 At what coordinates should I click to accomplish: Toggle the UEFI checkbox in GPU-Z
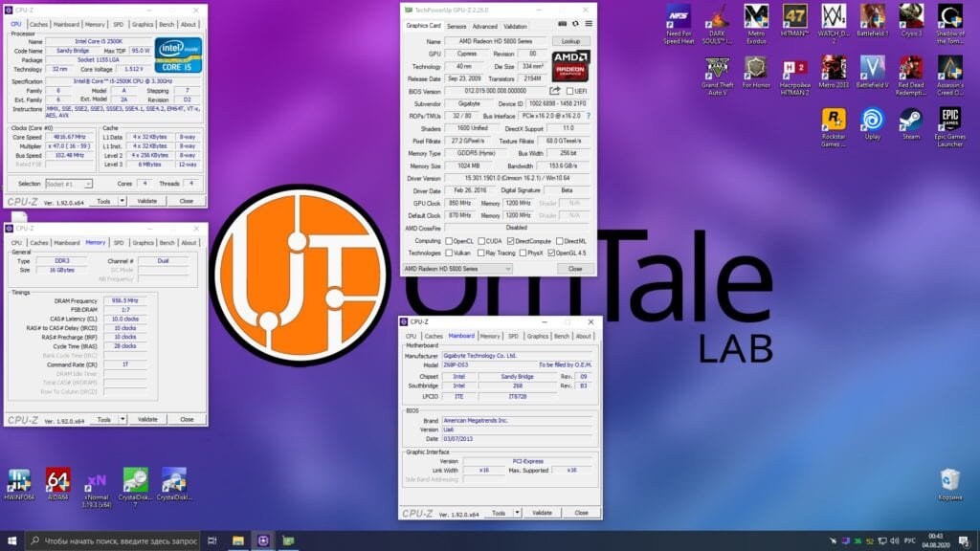[x=570, y=91]
